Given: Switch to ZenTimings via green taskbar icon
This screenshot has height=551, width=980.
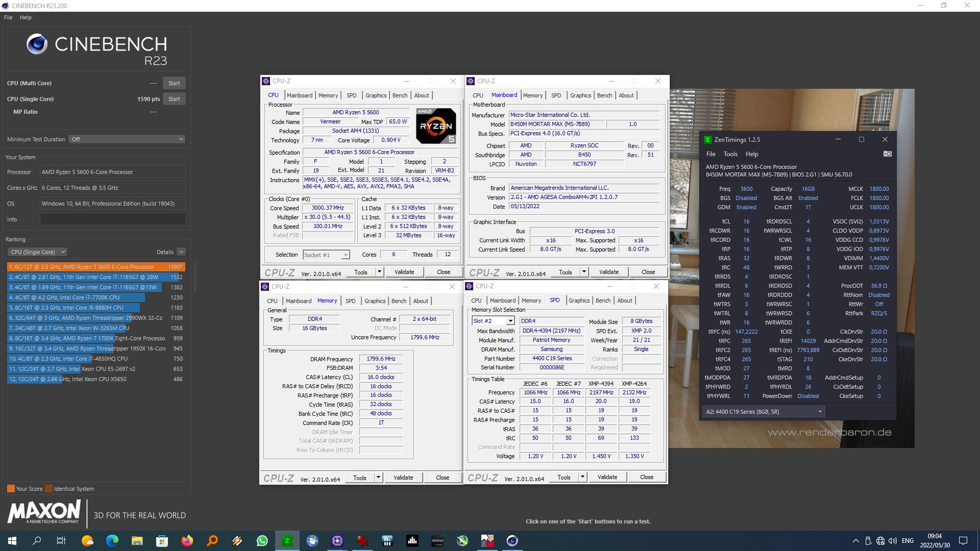Looking at the screenshot, I should point(287,541).
